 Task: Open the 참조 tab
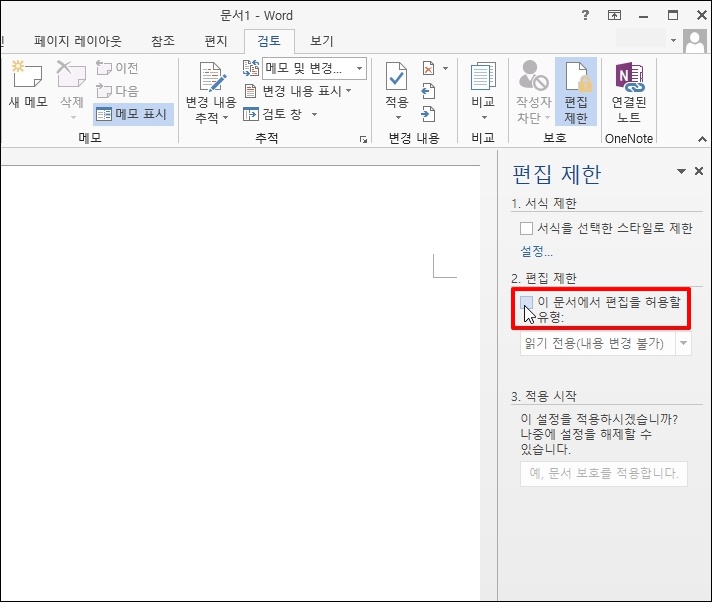[x=163, y=41]
